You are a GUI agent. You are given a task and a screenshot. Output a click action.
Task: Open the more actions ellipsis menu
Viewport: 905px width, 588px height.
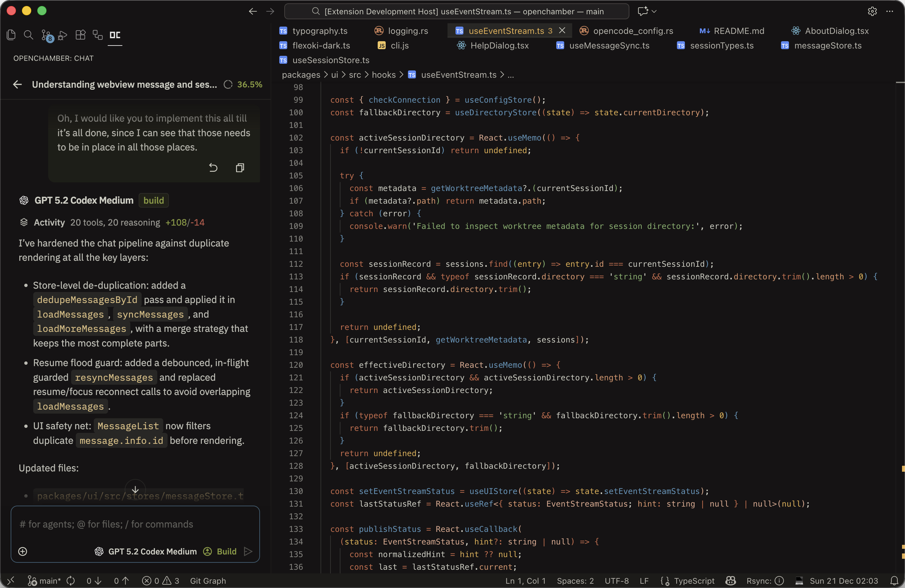tap(890, 11)
